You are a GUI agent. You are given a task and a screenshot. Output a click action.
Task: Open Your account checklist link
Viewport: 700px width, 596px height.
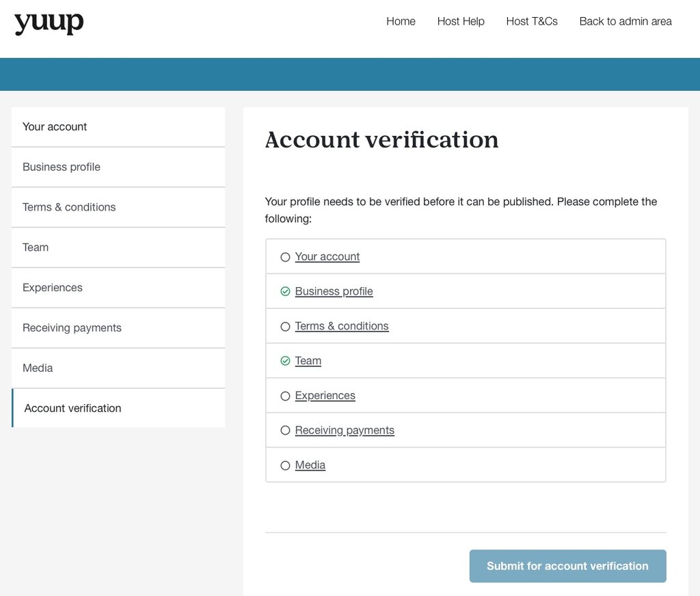pos(327,257)
